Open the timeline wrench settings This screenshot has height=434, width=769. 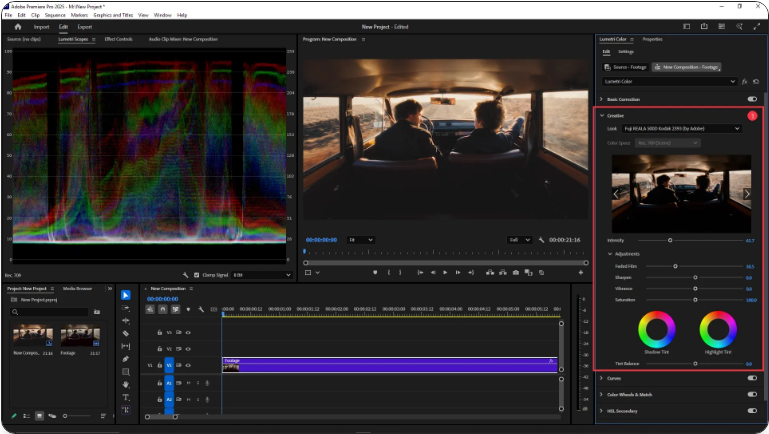pyautogui.click(x=200, y=309)
